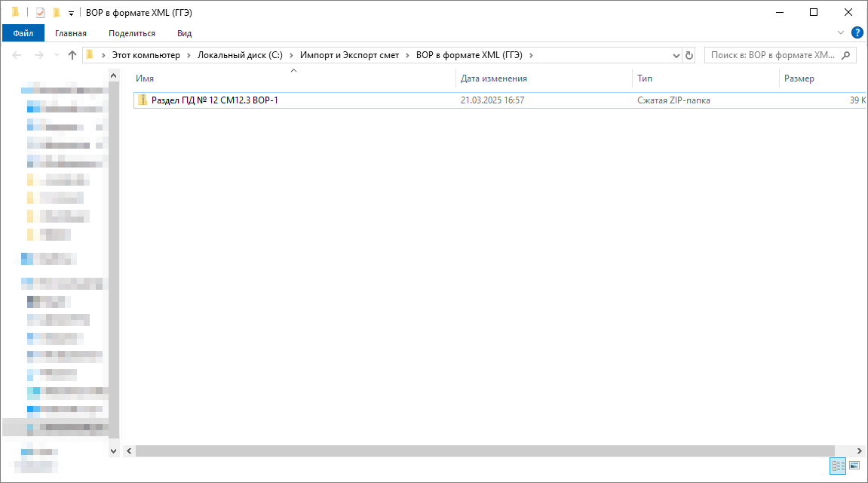Click the Back navigation arrow
This screenshot has height=483, width=868.
18,55
